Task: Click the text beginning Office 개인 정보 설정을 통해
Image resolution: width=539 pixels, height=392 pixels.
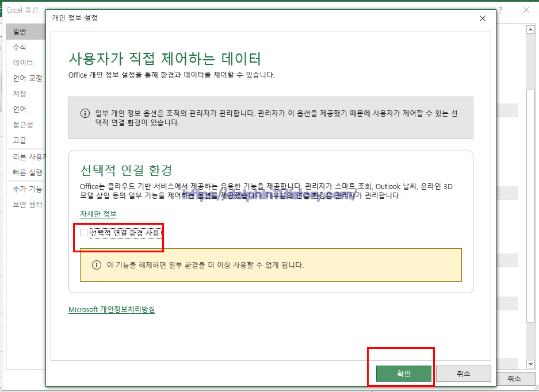Action: coord(171,75)
